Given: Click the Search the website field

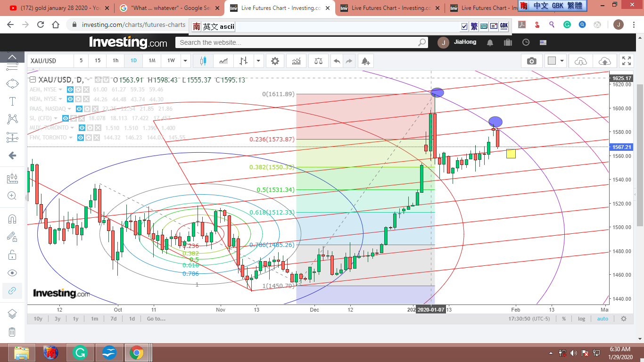Looking at the screenshot, I should coord(302,42).
